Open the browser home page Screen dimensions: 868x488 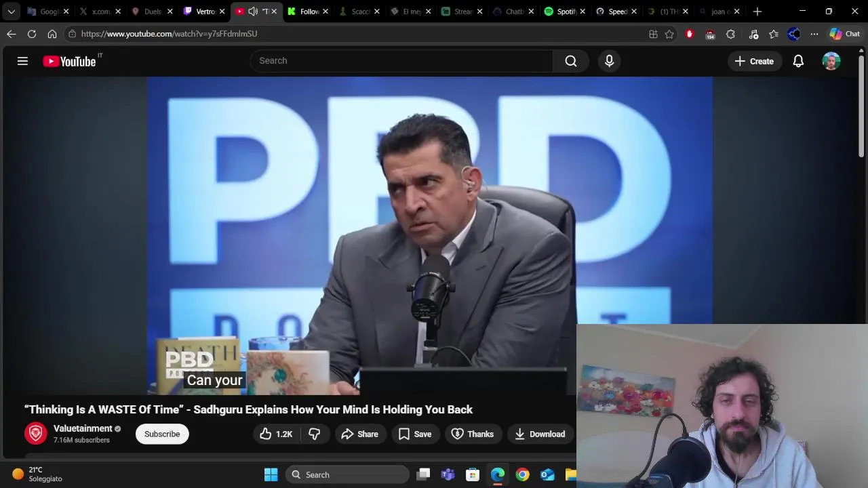pos(52,34)
